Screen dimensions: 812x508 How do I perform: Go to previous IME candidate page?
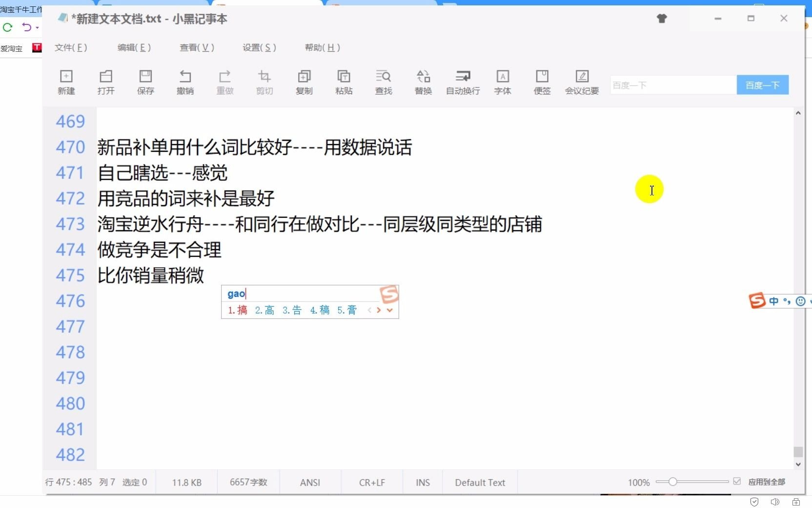(x=369, y=310)
